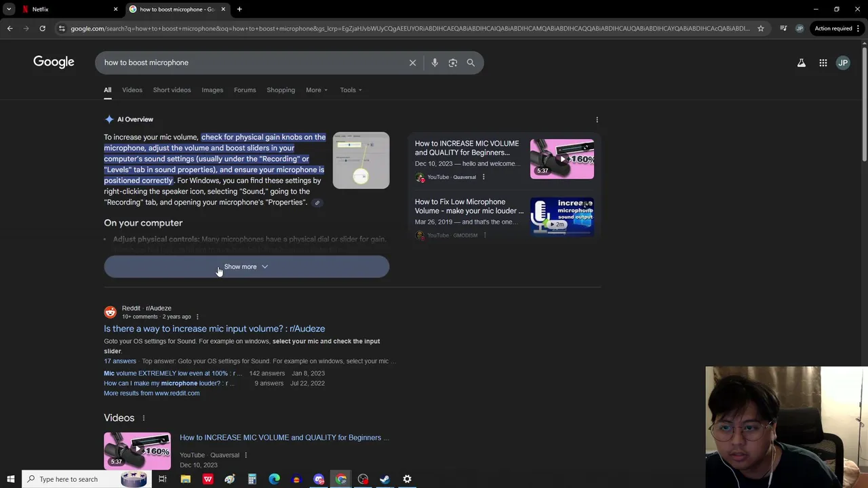
Task: Bookmark this page with the star icon
Action: pos(761,28)
